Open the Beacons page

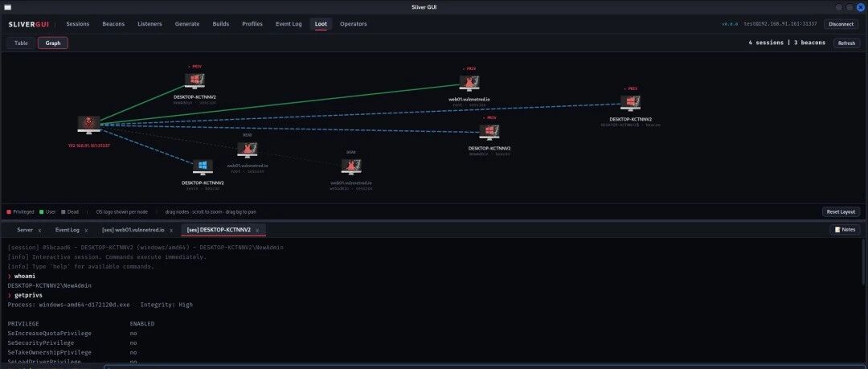tap(113, 24)
